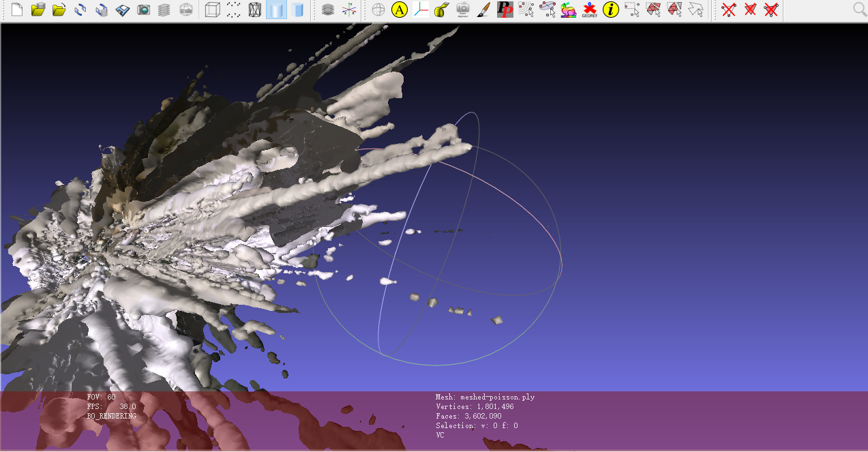Image resolution: width=868 pixels, height=452 pixels.
Task: Click the 'Vertices: 1,801,496' readout
Action: (475, 406)
